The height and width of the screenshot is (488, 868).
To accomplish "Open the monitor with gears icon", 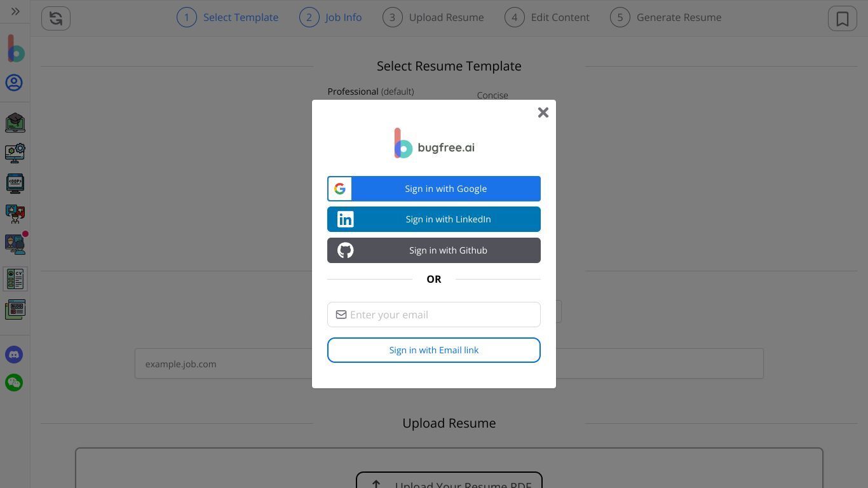I will click(15, 153).
